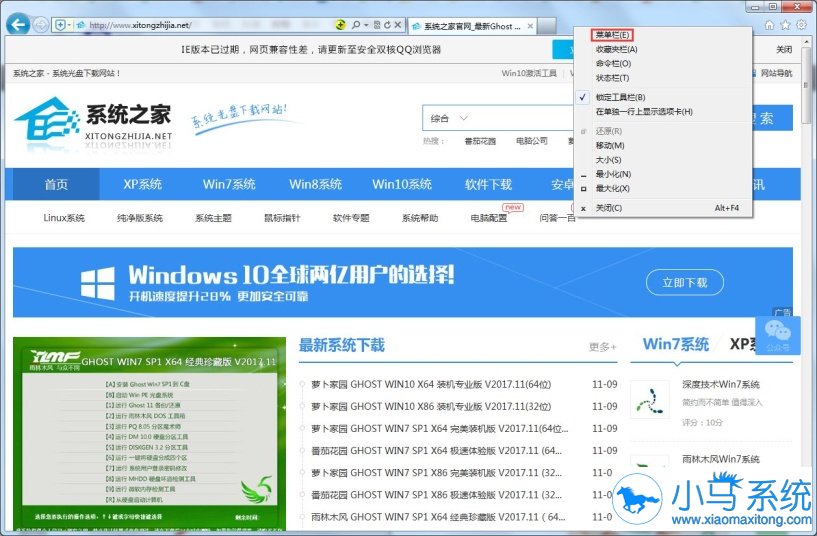Click 更多+ beside 最新系统下载
This screenshot has height=536, width=817.
[x=602, y=346]
